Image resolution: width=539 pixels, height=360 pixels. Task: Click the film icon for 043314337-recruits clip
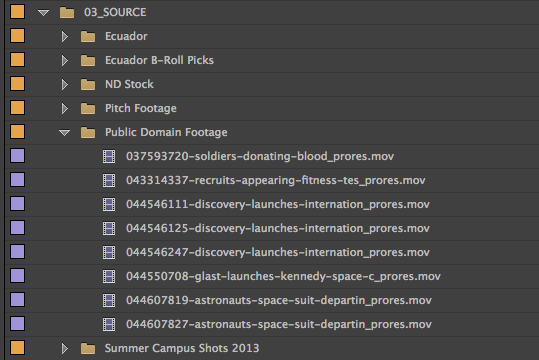click(x=109, y=181)
